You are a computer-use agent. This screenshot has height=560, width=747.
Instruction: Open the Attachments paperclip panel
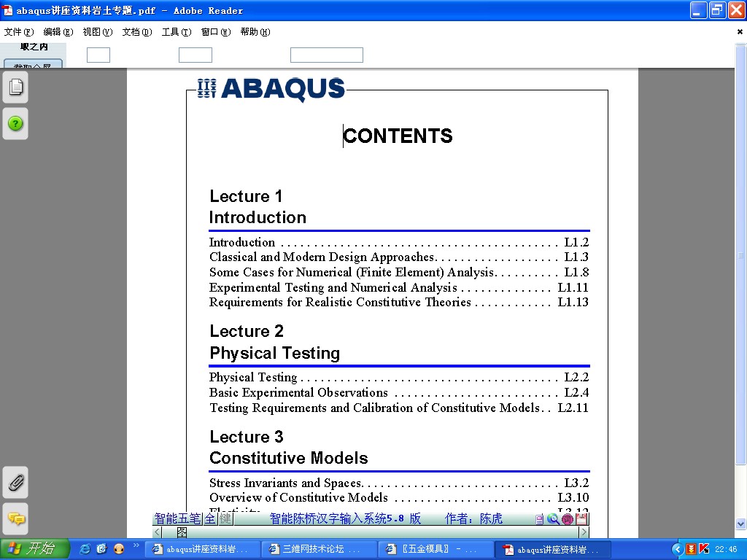coord(15,483)
